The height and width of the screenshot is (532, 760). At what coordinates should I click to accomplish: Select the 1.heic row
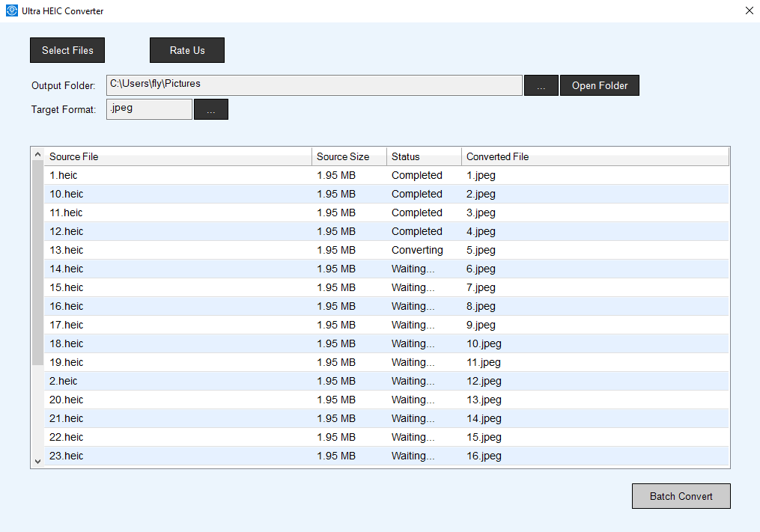(387, 175)
